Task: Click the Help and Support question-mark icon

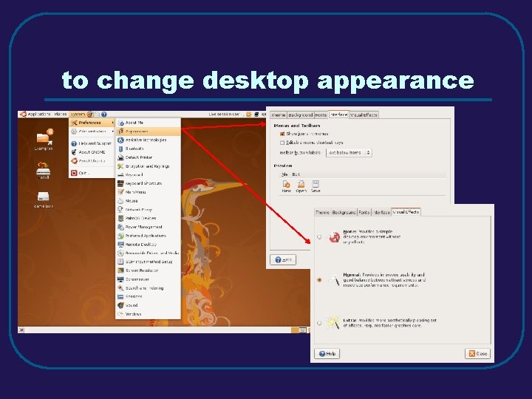Action: (74, 143)
